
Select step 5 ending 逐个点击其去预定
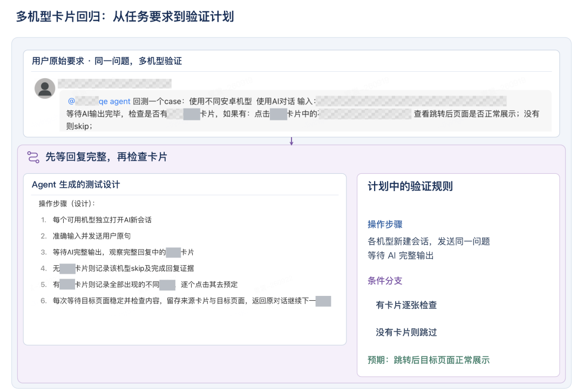tap(139, 285)
